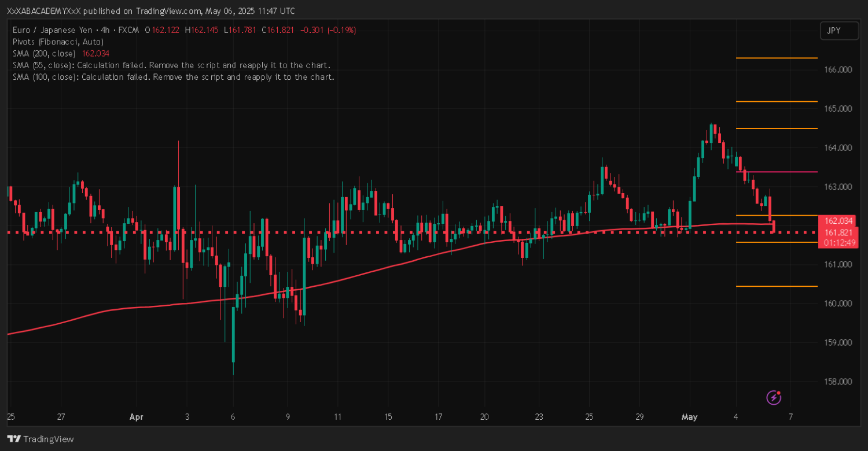Click the SMA (55, close) calculation failed message
Screen dimensions: 868x451
(x=171, y=65)
